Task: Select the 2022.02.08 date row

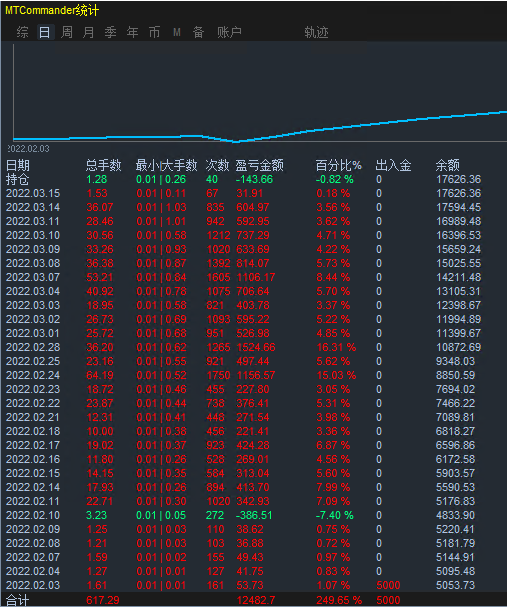Action: [33, 544]
